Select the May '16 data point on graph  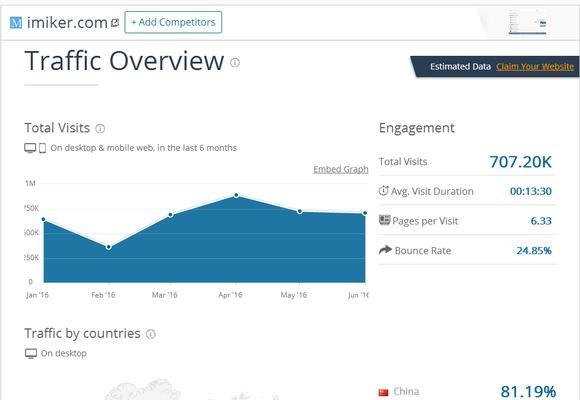tap(300, 211)
